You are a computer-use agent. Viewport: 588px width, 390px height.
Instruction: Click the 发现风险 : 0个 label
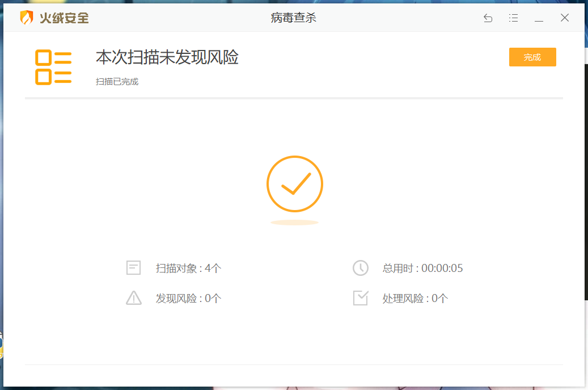(x=189, y=299)
